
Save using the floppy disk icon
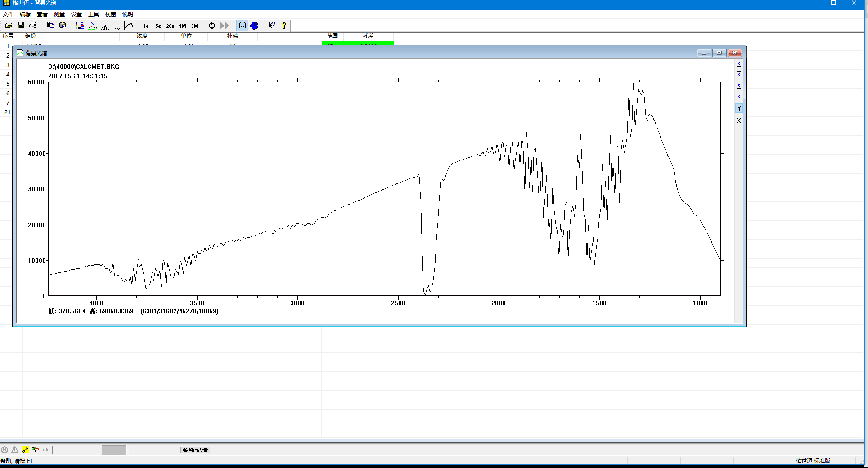(x=21, y=26)
